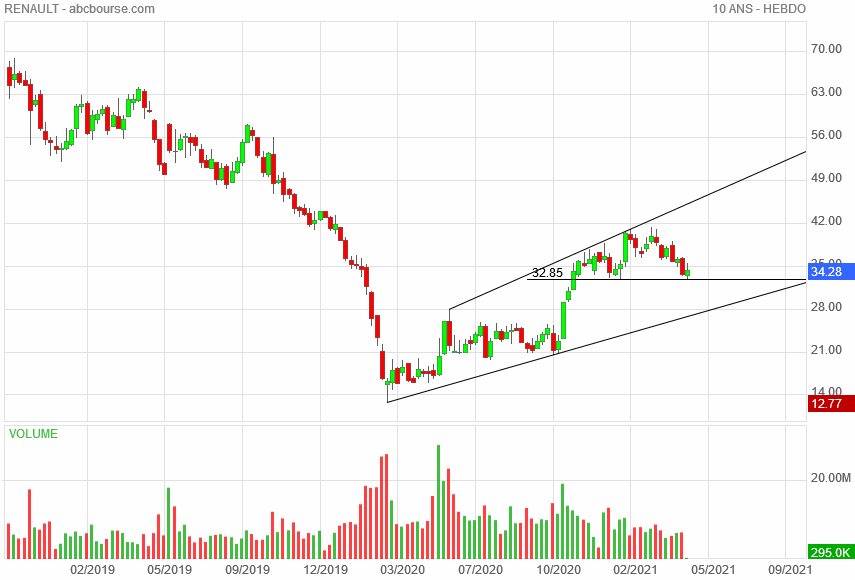Click the 12/2019 date axis label
The width and height of the screenshot is (855, 580).
click(326, 570)
